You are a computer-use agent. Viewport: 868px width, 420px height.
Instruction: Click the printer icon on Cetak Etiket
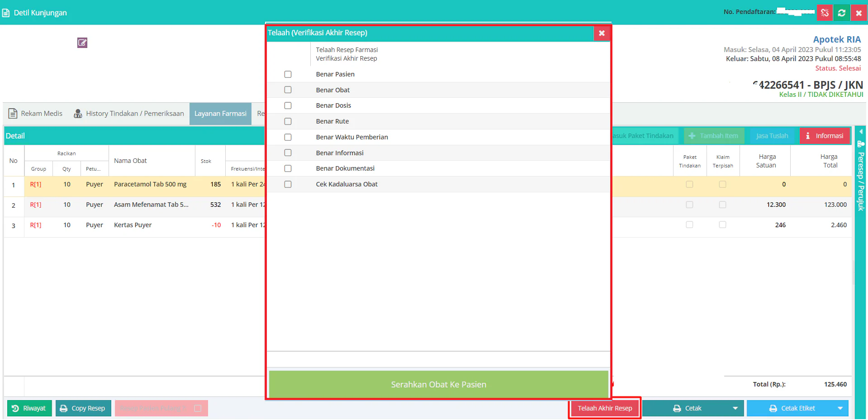(773, 408)
